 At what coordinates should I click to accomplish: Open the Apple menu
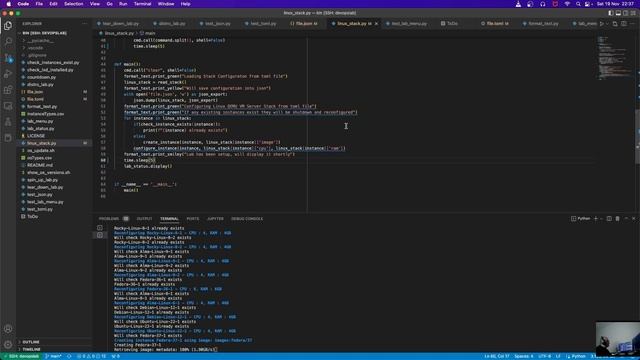point(9,4)
